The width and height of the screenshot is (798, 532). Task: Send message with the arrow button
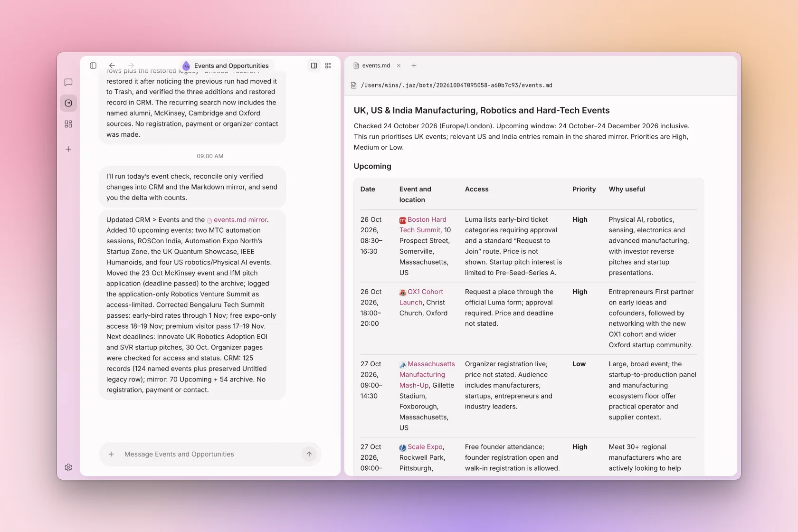point(309,454)
